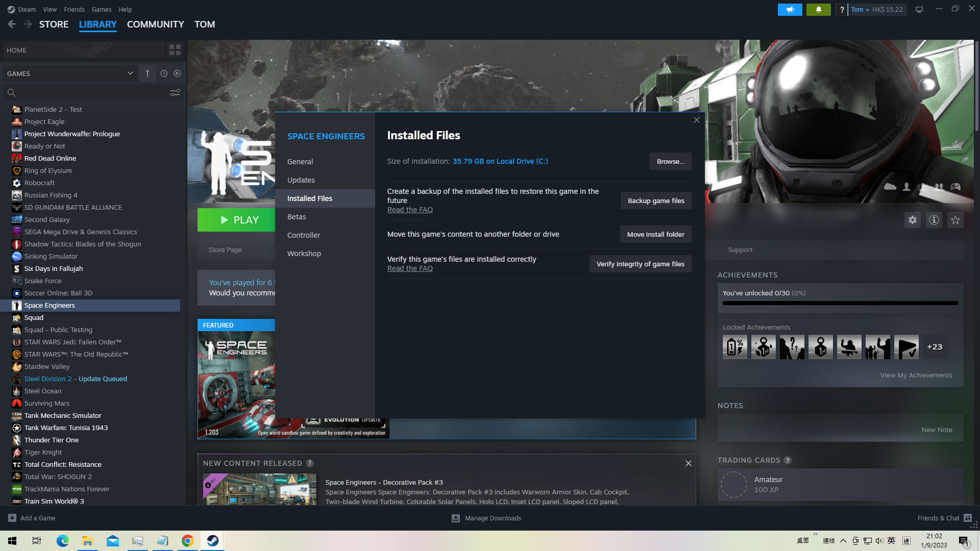This screenshot has width=980, height=551.
Task: Click the game info icon
Action: 934,220
